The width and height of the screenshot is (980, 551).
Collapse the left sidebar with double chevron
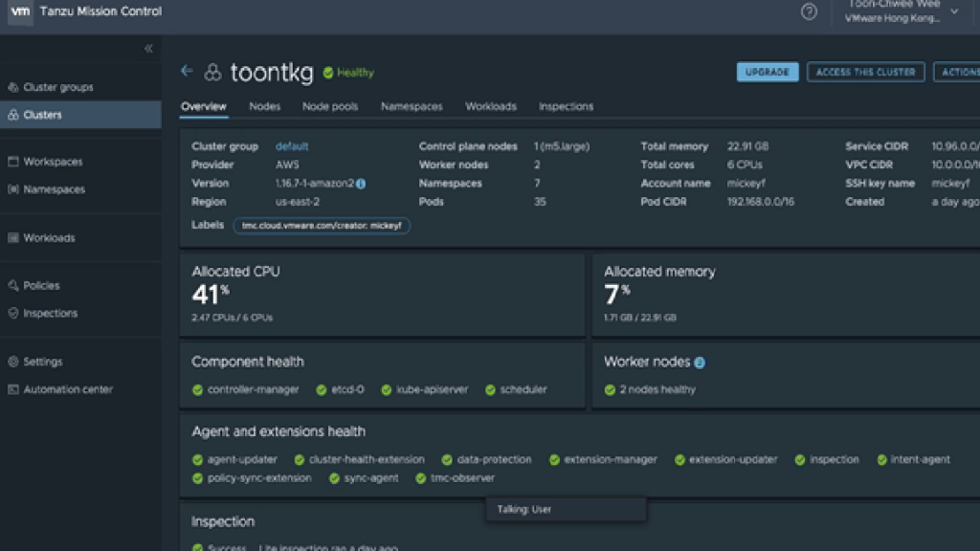tap(148, 48)
